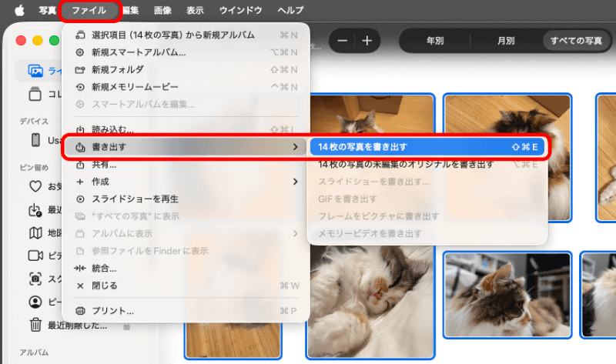Choose 共有… entry
Image resolution: width=616 pixels, height=364 pixels.
click(186, 165)
